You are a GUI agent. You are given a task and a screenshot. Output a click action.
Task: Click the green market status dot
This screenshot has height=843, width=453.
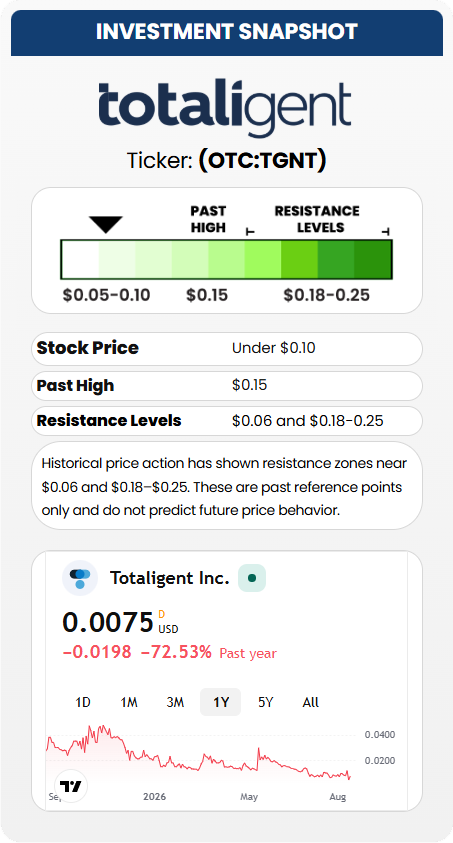pyautogui.click(x=252, y=578)
